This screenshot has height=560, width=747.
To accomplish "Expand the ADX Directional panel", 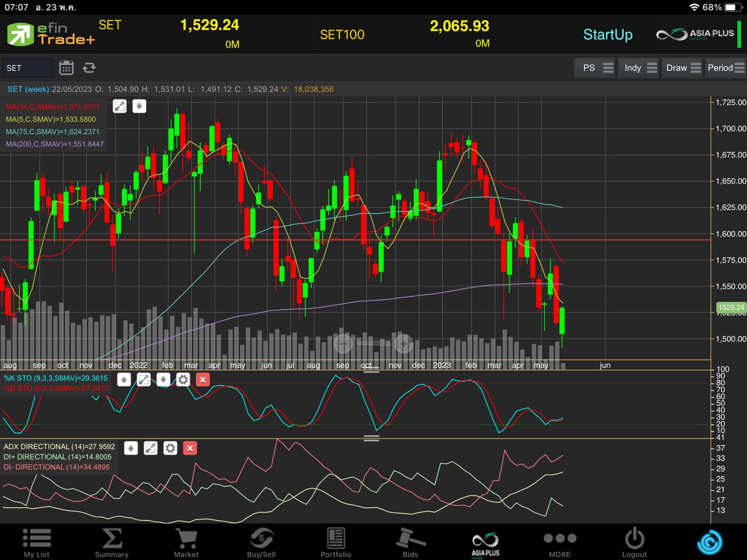I will pos(150,448).
